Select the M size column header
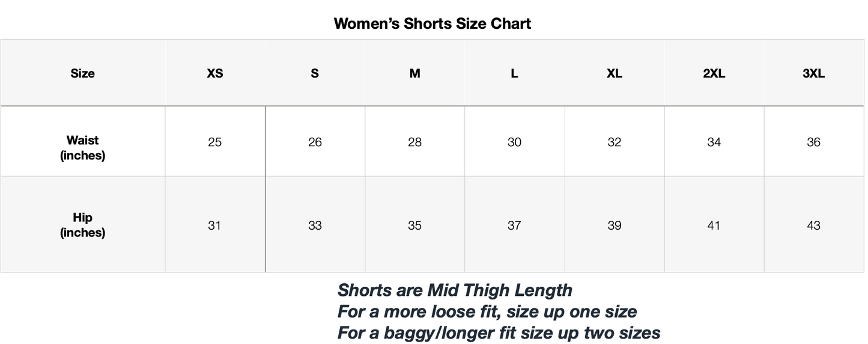 pos(414,73)
